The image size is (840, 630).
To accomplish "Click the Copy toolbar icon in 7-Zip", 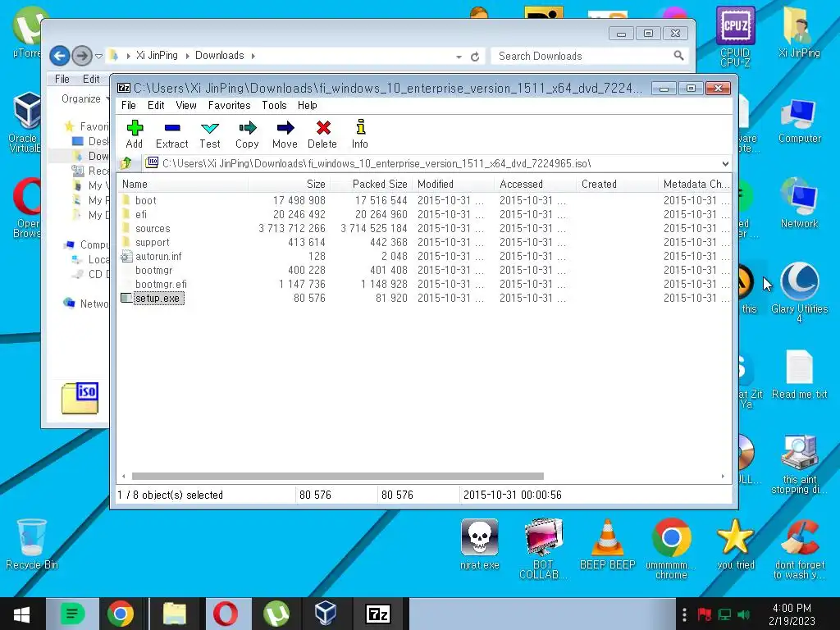I will pyautogui.click(x=247, y=134).
